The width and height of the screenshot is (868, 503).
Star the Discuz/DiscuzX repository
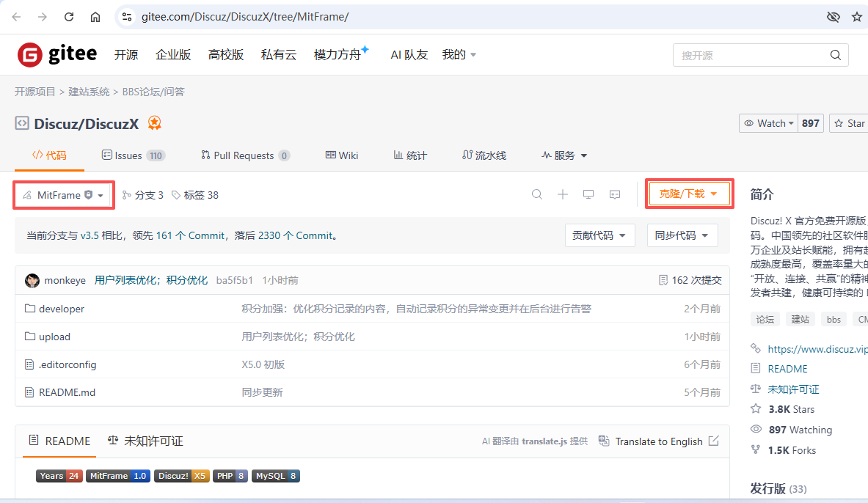pos(849,123)
